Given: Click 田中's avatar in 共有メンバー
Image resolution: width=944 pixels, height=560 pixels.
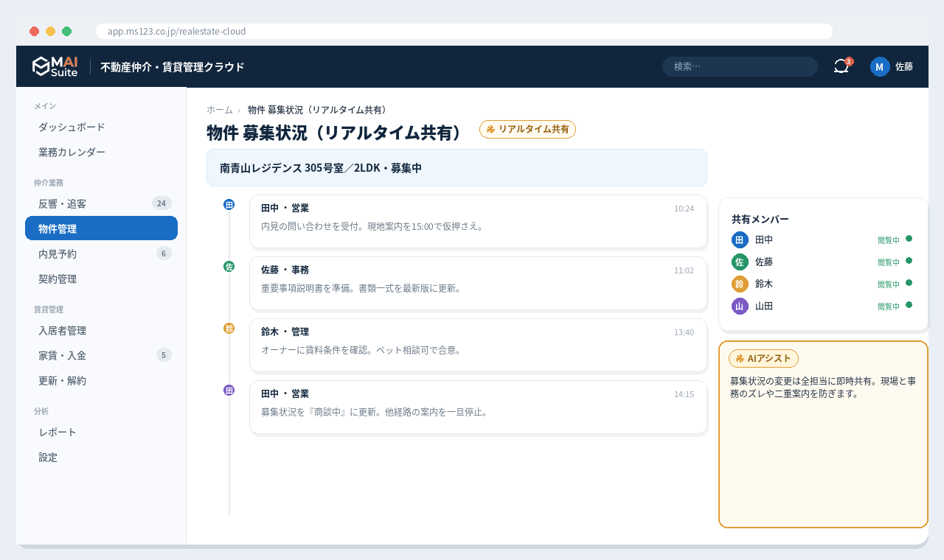Looking at the screenshot, I should point(740,239).
